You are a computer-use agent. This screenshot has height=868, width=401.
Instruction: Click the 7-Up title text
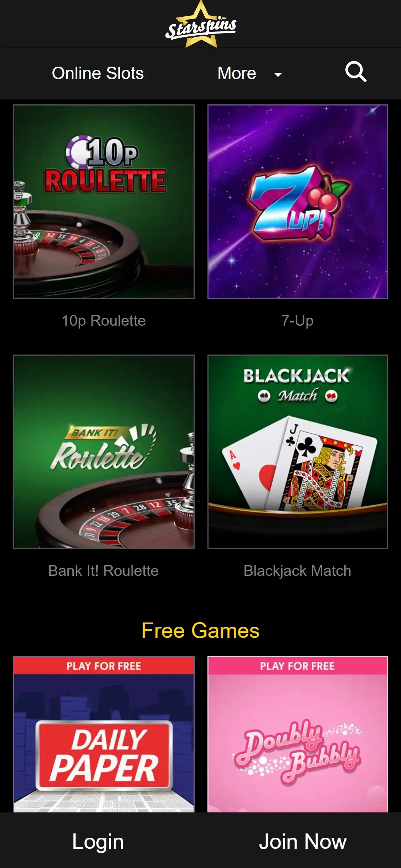[298, 321]
